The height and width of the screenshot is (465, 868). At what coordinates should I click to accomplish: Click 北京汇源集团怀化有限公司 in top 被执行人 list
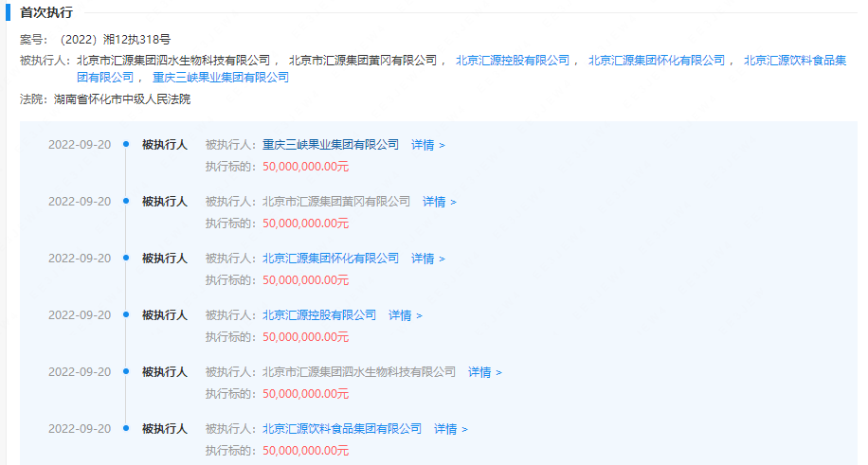coord(656,60)
